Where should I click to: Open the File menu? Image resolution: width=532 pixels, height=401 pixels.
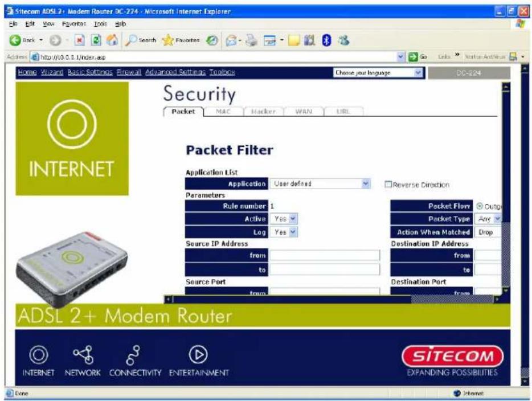pos(13,24)
